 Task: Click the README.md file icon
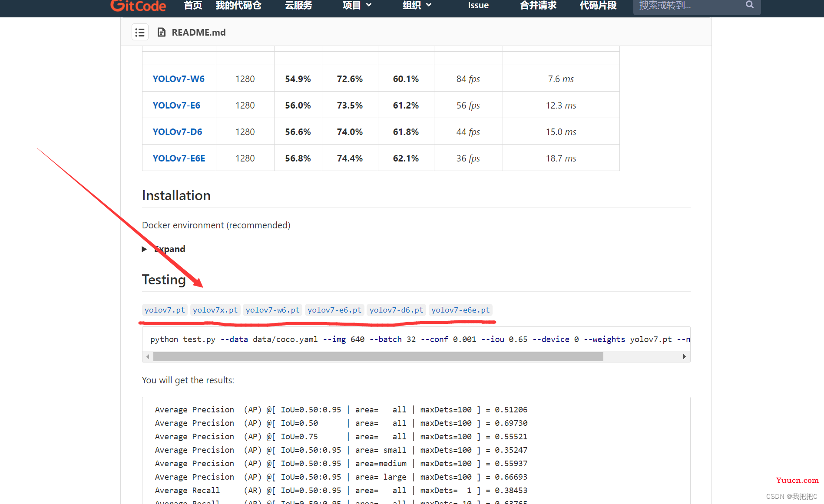coord(162,32)
